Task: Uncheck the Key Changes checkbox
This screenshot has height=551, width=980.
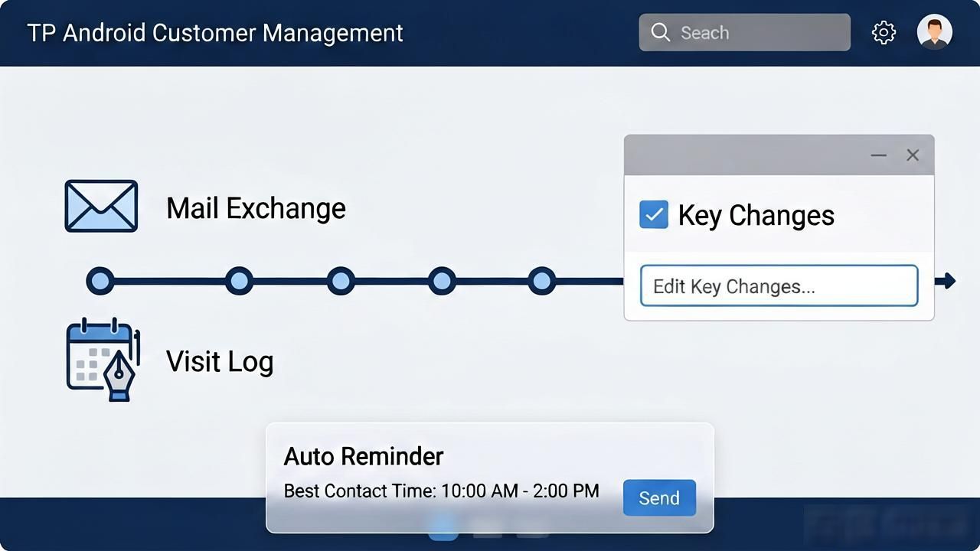Action: [x=654, y=215]
